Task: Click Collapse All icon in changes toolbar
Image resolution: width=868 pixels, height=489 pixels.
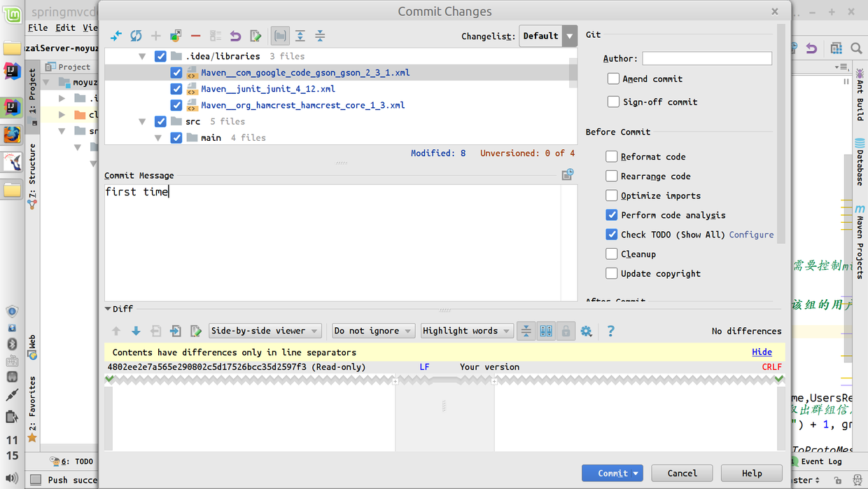Action: point(320,36)
